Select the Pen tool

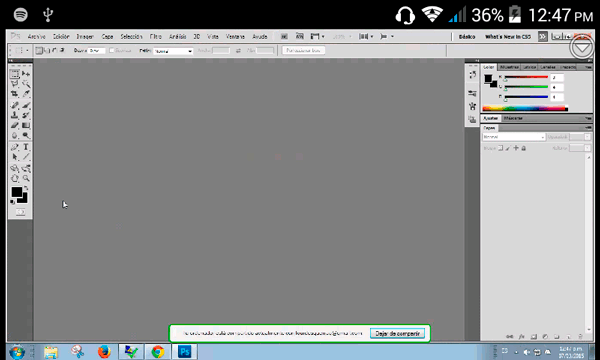pos(15,147)
